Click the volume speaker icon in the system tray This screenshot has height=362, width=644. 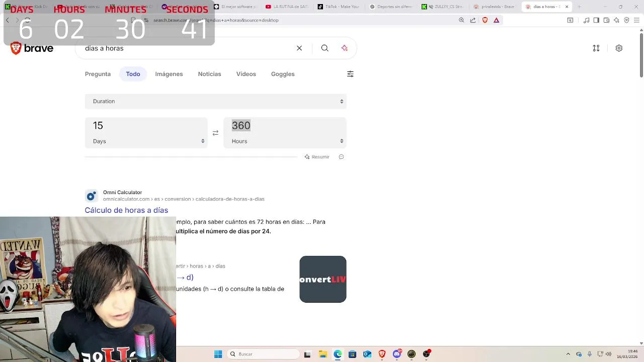coord(608,354)
